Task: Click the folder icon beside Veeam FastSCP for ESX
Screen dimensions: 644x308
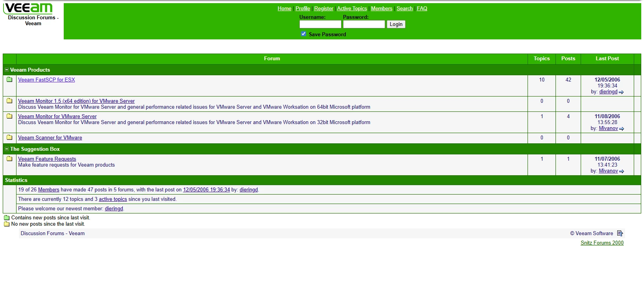Action: coord(9,80)
